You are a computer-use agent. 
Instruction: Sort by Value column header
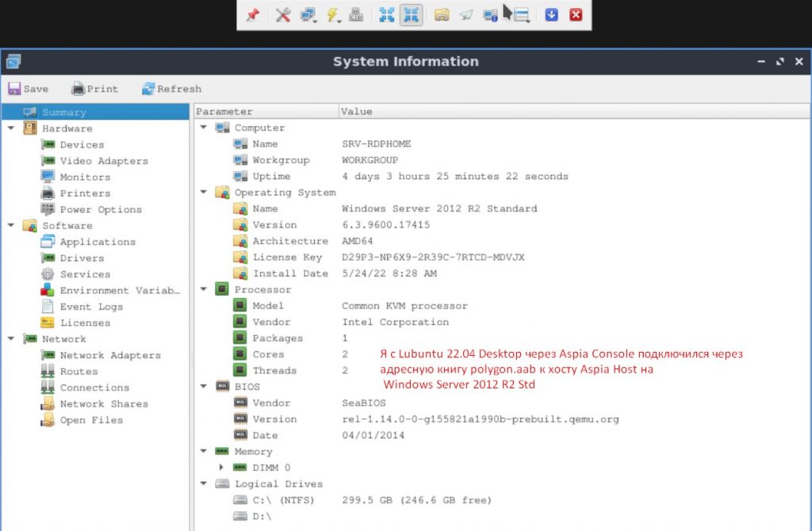click(x=574, y=111)
